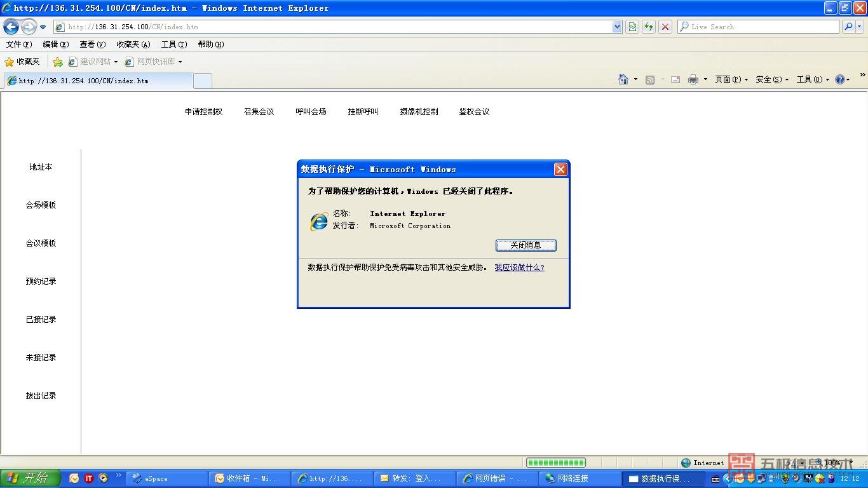Select the 136.31.254.100 index.htm tab

[x=98, y=81]
